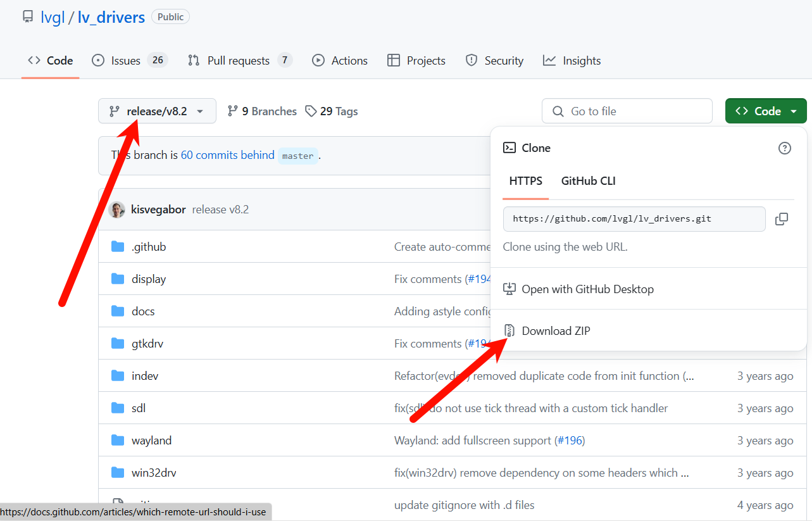Click the GitHub Desktop icon
This screenshot has height=521, width=812.
point(509,289)
